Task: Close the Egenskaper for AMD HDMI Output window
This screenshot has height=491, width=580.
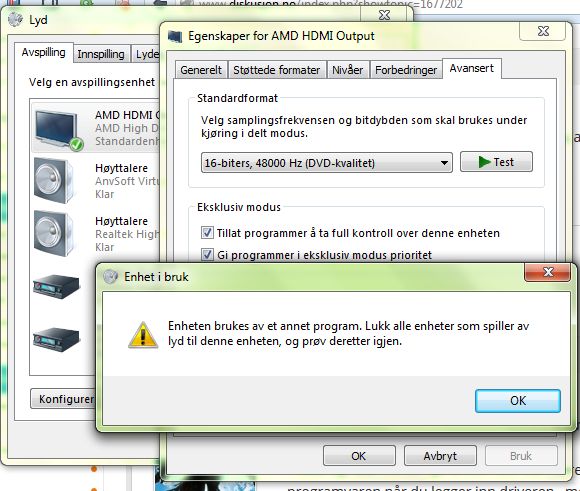Action: pyautogui.click(x=543, y=31)
